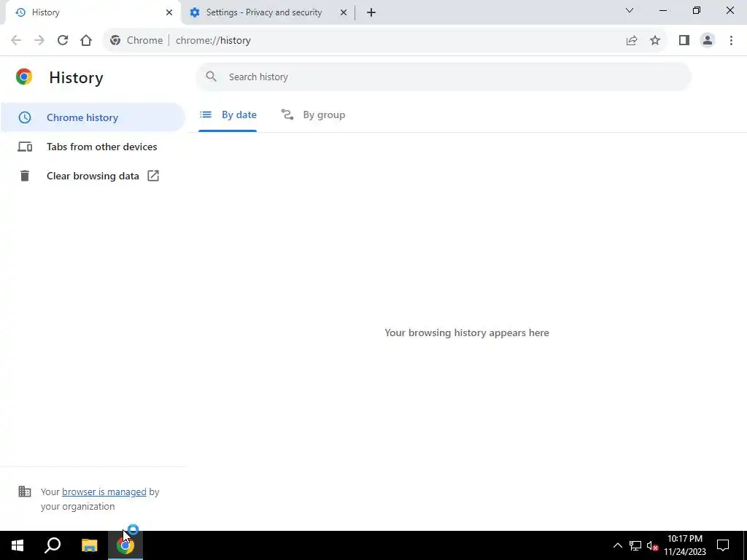This screenshot has width=747, height=560.
Task: Open the Windows Start menu
Action: [x=18, y=545]
